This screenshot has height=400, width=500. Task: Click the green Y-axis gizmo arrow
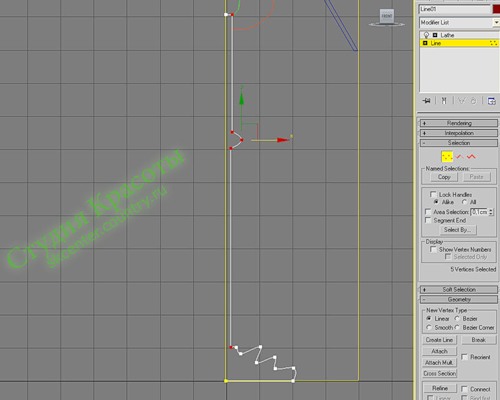(241, 97)
